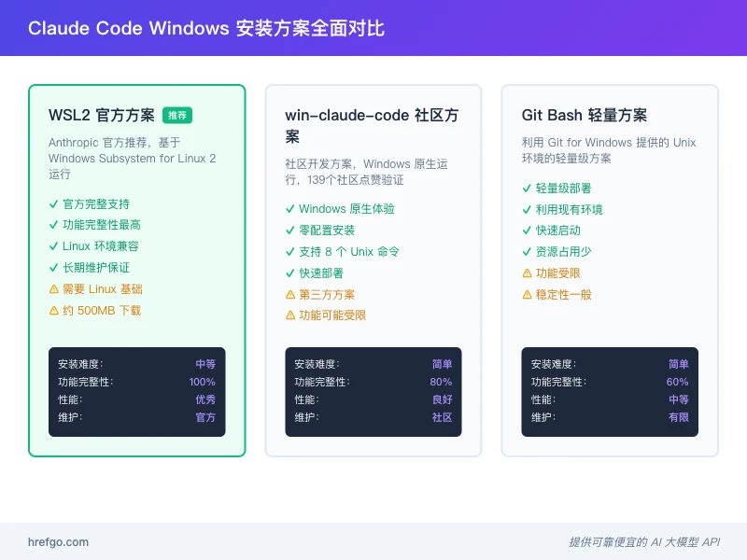This screenshot has height=560, width=747.
Task: Click the 功能完整性最高 text
Action: tap(102, 225)
